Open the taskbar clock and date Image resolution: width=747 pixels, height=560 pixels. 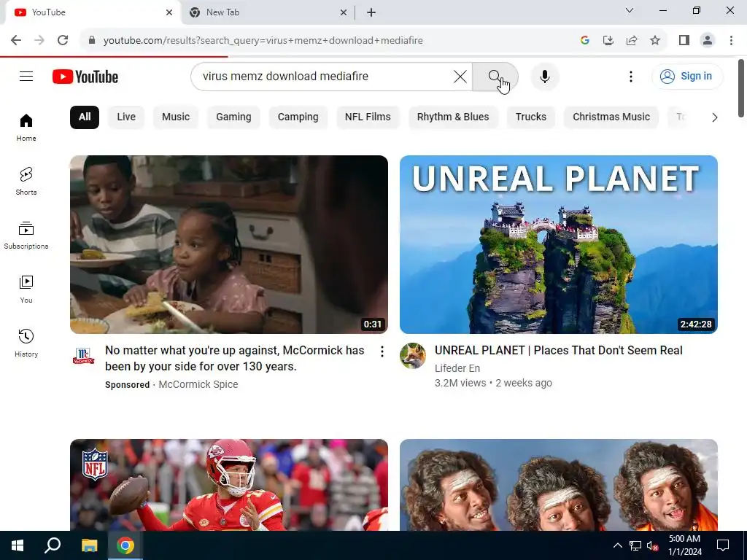coord(684,545)
